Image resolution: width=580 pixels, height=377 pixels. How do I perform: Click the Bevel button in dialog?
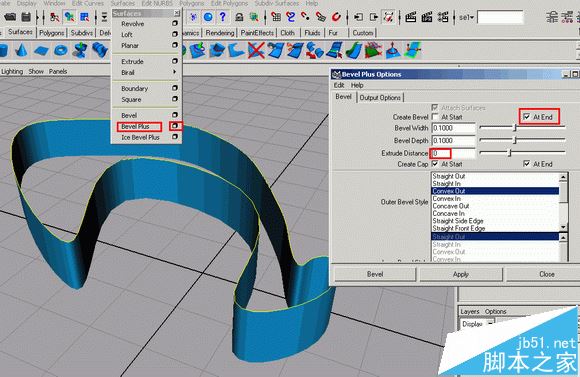pos(375,274)
